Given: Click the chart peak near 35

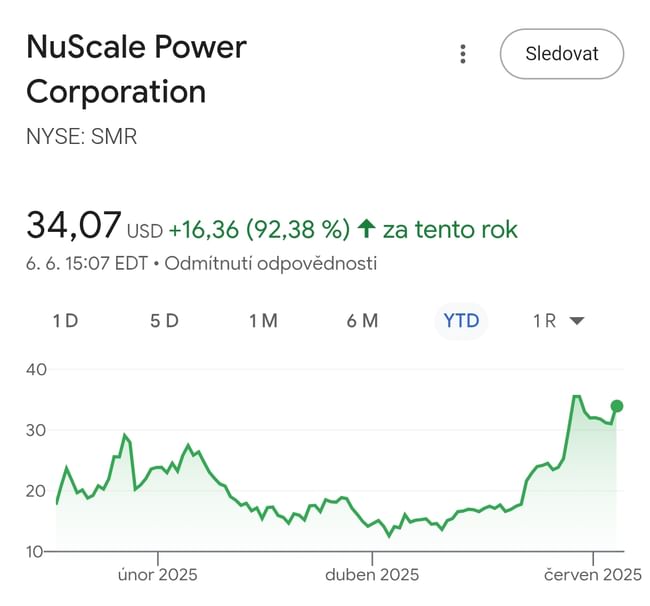Looking at the screenshot, I should [x=575, y=397].
